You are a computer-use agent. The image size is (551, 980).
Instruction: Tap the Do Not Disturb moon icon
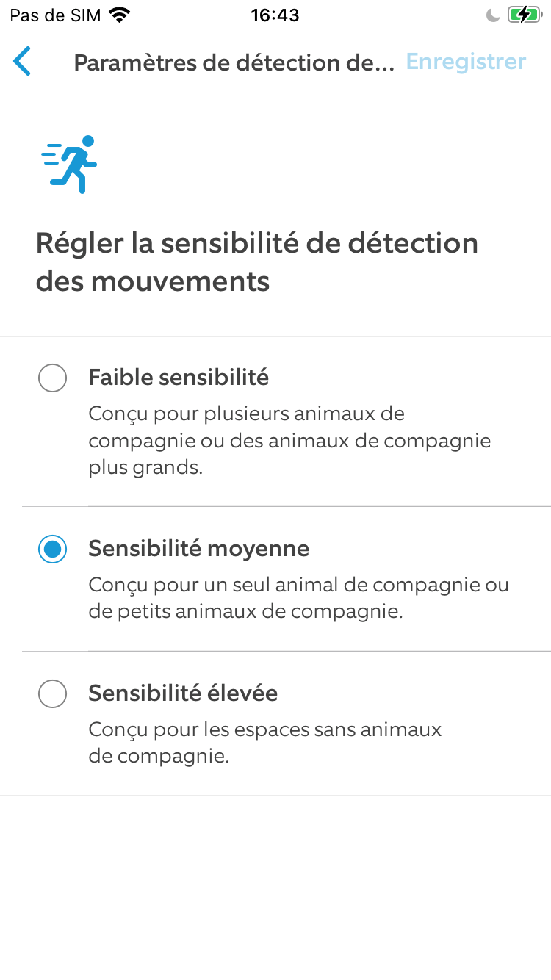(x=494, y=15)
